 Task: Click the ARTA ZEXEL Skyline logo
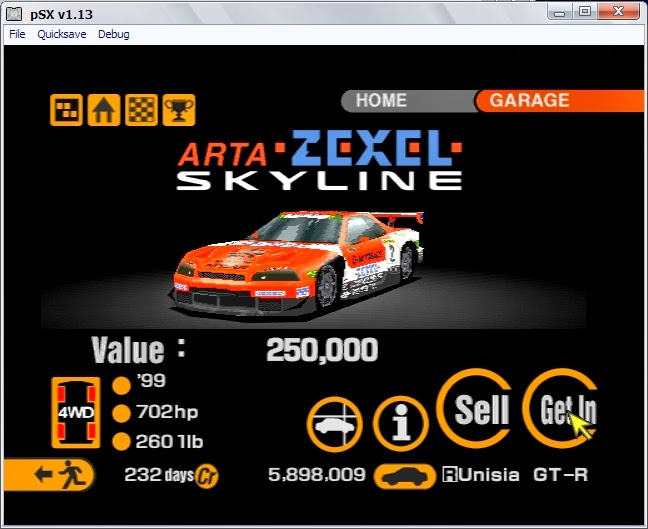tap(319, 160)
